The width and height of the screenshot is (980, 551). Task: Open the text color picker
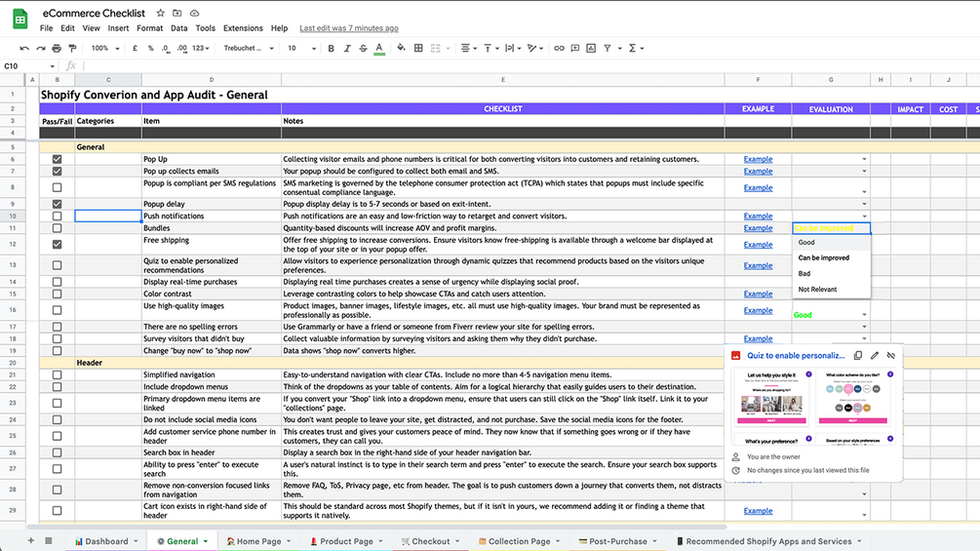(379, 48)
